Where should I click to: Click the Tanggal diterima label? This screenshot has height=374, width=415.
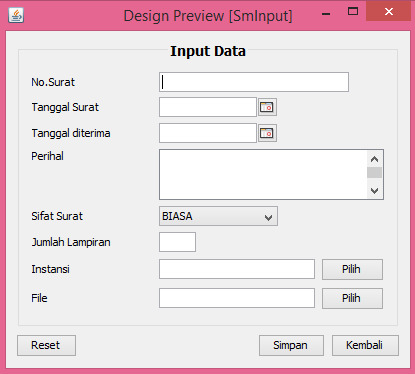point(71,133)
